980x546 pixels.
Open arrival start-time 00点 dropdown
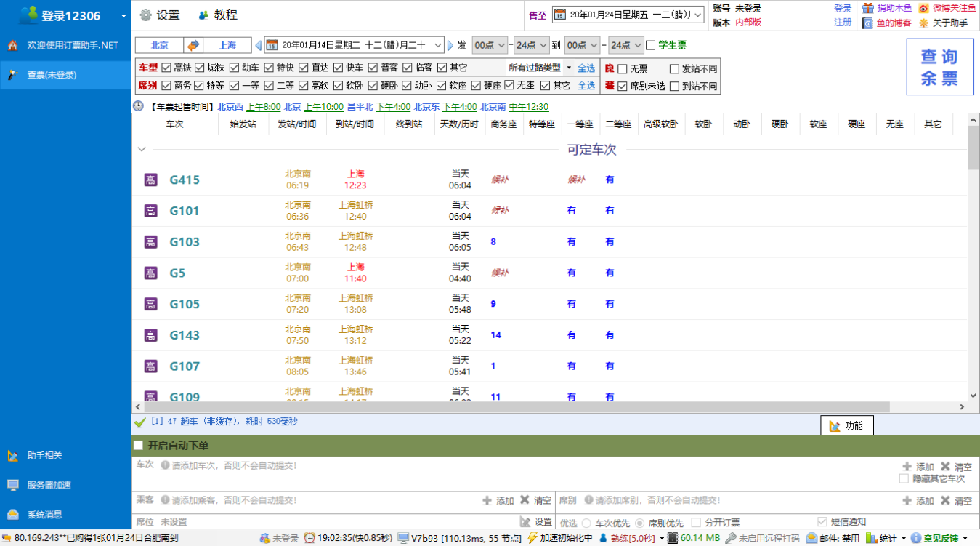582,45
